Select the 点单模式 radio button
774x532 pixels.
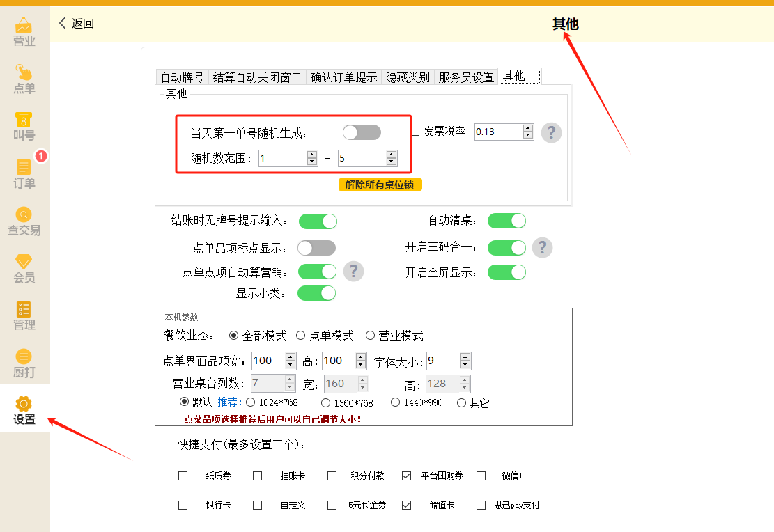click(301, 336)
